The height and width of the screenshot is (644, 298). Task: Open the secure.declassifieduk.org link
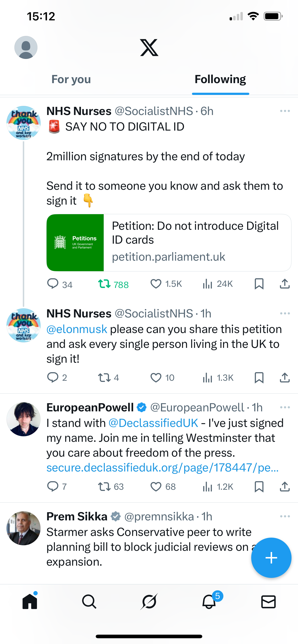pyautogui.click(x=162, y=467)
